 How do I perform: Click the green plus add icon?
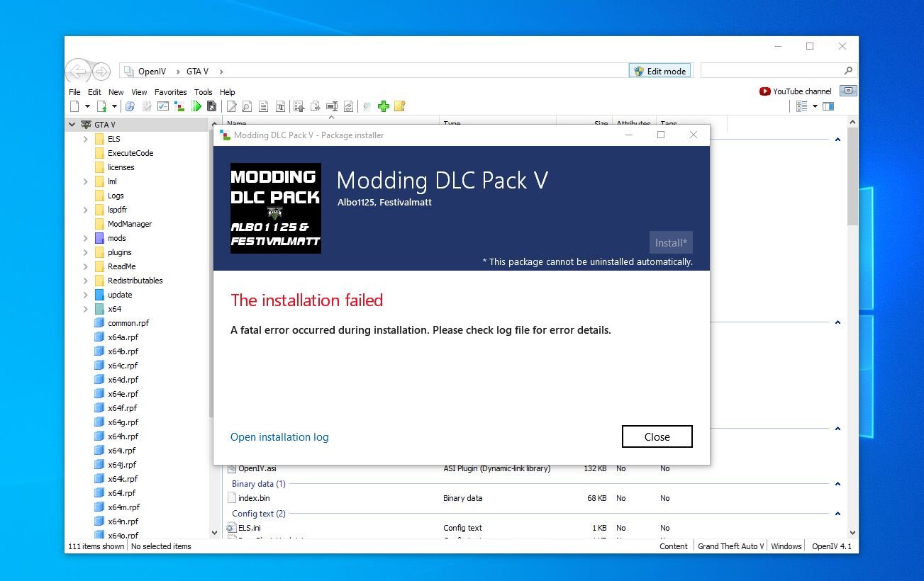384,106
